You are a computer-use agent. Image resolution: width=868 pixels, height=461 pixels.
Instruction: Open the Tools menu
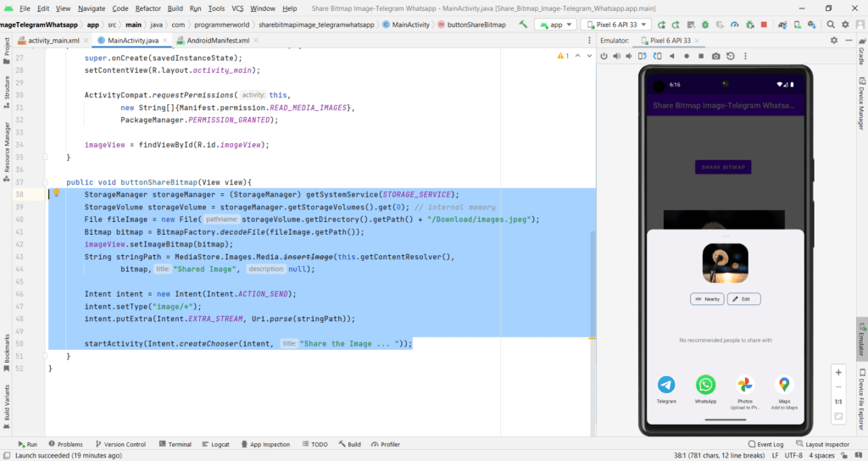pos(216,8)
